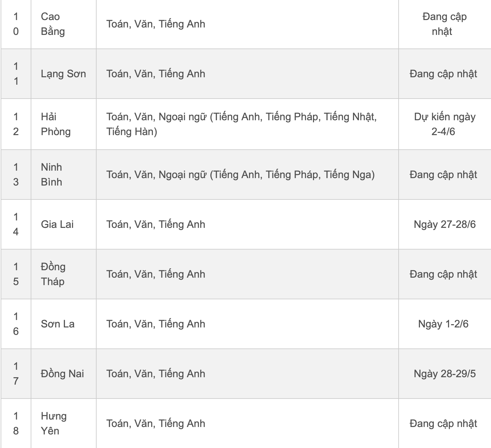Viewport: 491px width, 448px height.
Task: Click the Cao Bằng province cell
Action: (53, 24)
